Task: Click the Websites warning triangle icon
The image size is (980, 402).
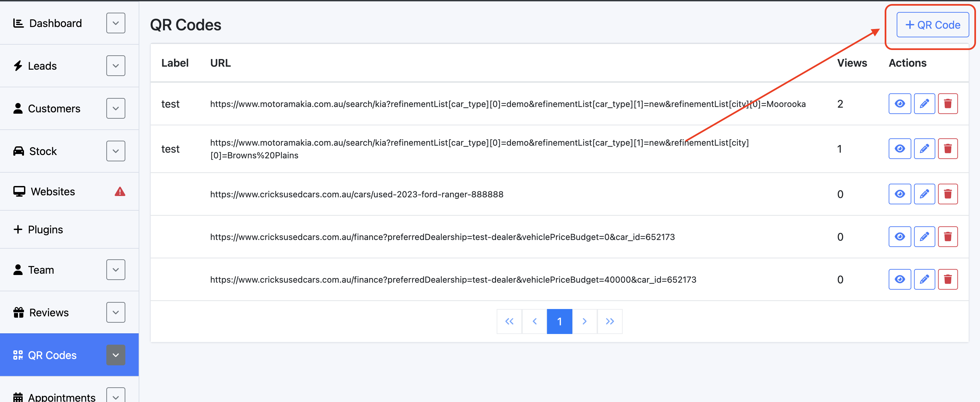Action: tap(120, 191)
